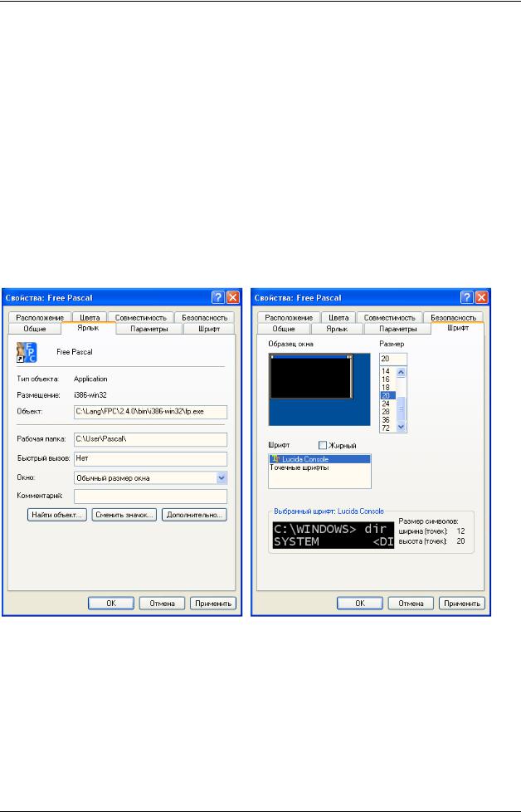This screenshot has height=812, width=521.
Task: Open Расположение tab in right dialog
Action: tap(288, 317)
